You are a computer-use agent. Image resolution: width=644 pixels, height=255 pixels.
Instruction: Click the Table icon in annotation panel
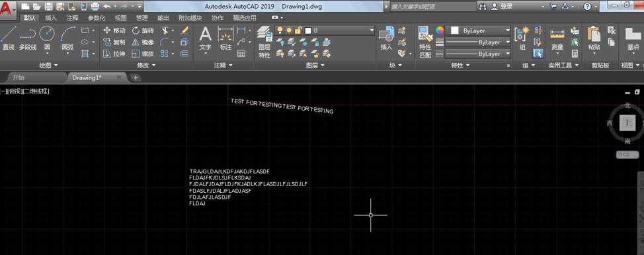[241, 54]
